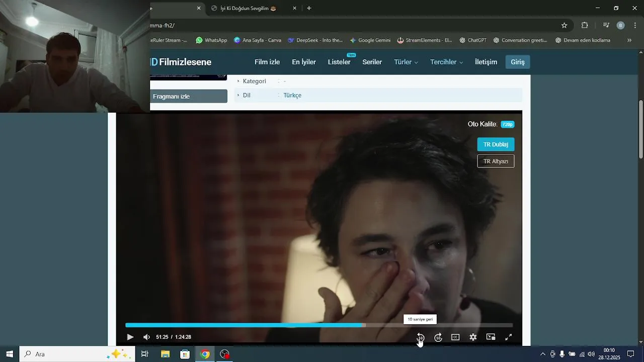The height and width of the screenshot is (362, 644).
Task: Select TR Dublaj audio option
Action: tap(496, 144)
